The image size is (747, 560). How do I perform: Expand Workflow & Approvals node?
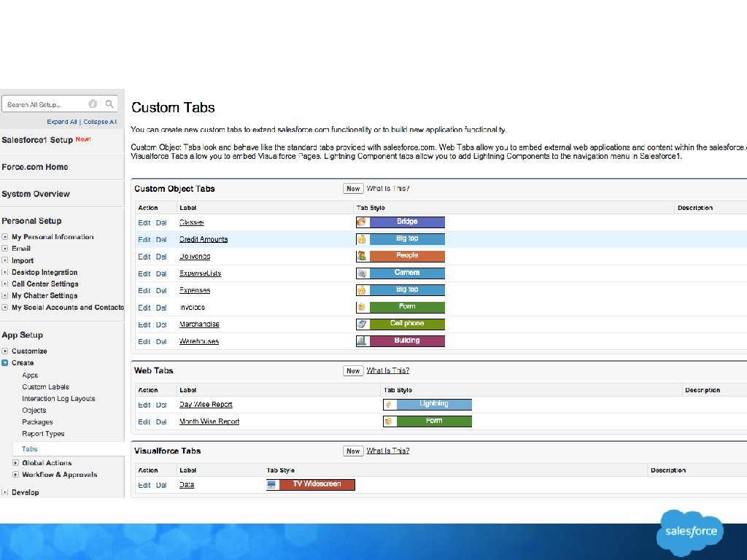[x=16, y=474]
